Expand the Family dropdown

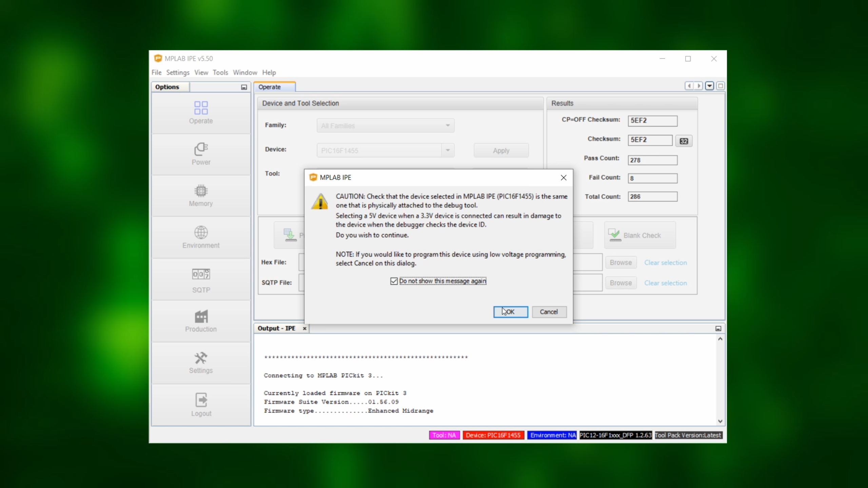point(448,126)
